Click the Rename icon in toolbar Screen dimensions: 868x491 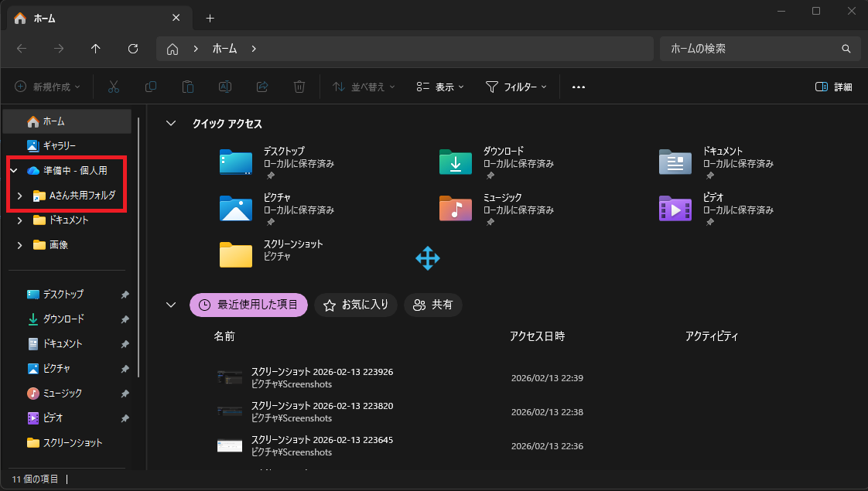(225, 87)
